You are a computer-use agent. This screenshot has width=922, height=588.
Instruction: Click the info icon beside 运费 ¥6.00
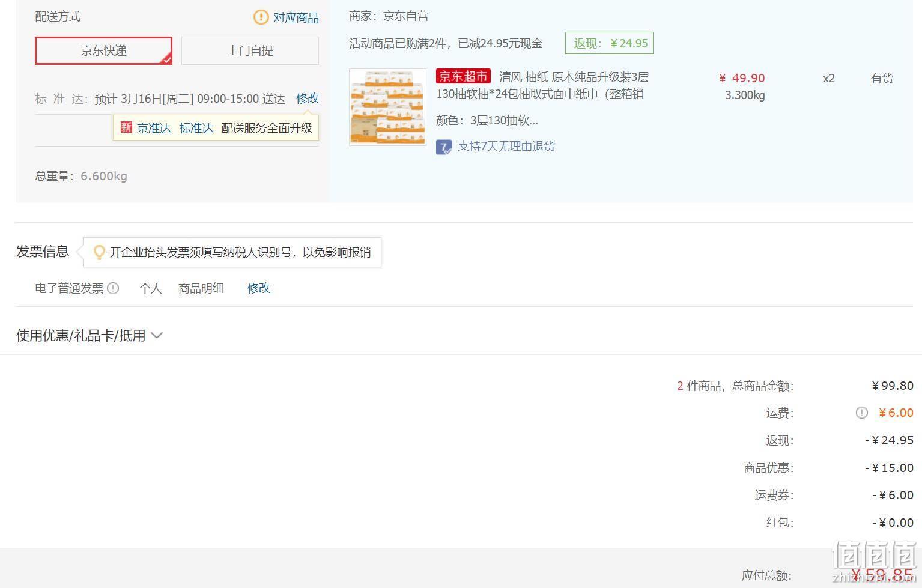click(861, 413)
